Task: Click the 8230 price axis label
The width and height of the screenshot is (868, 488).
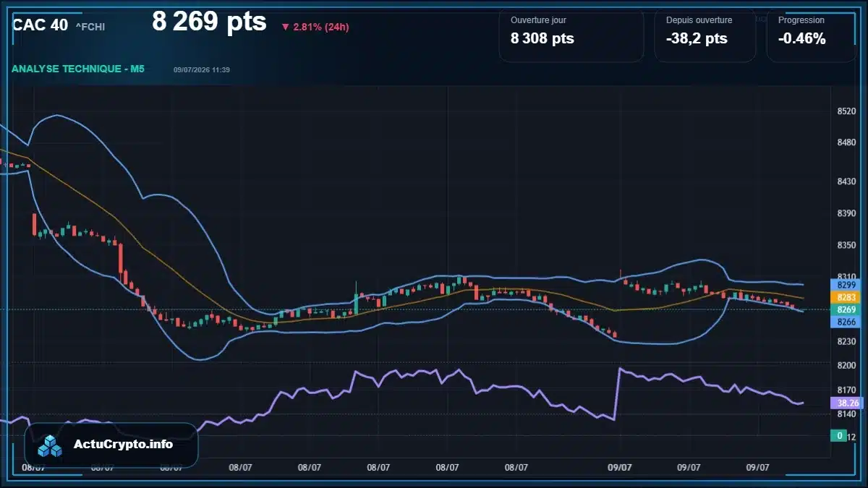Action: click(x=846, y=341)
